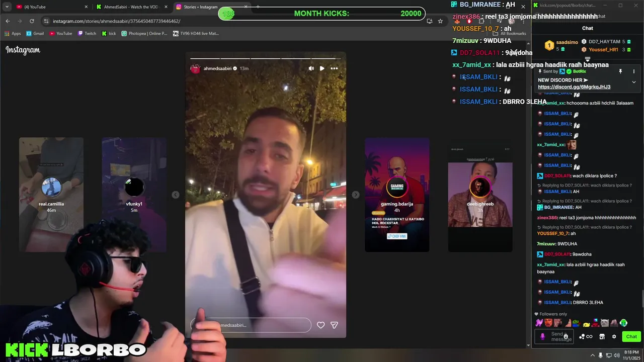This screenshot has width=644, height=362.
Task: Insert the Pepe frog emote
Action: [x=577, y=323]
